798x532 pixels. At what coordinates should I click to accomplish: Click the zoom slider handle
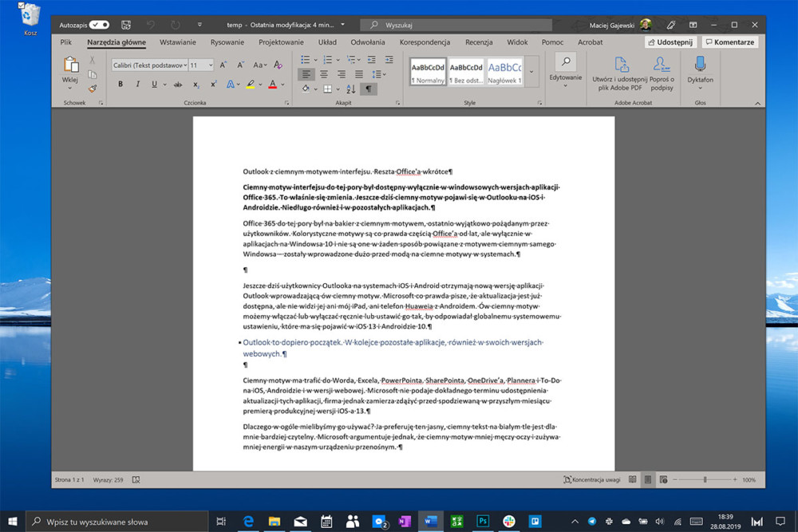point(705,479)
